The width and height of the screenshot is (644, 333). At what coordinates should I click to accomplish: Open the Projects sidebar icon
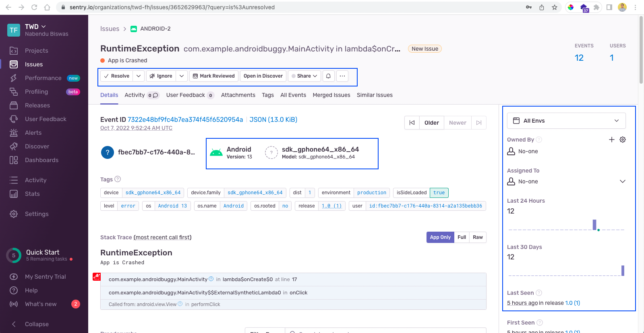(x=14, y=51)
